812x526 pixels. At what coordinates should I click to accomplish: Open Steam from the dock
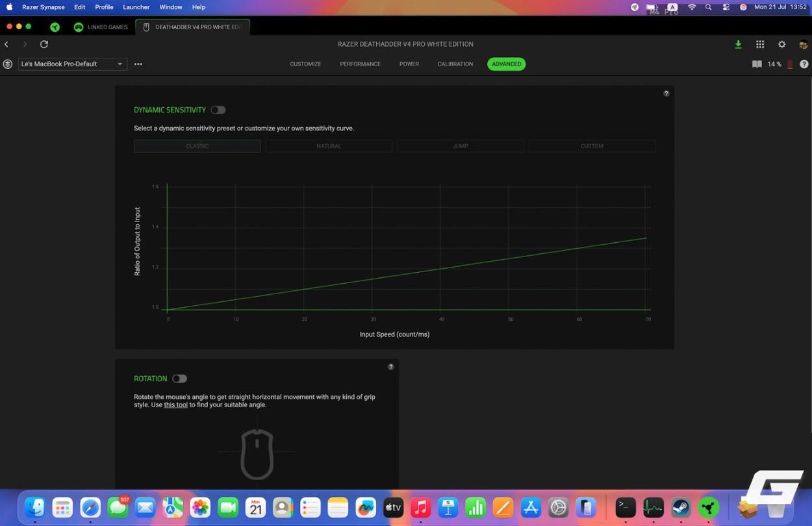click(x=681, y=507)
